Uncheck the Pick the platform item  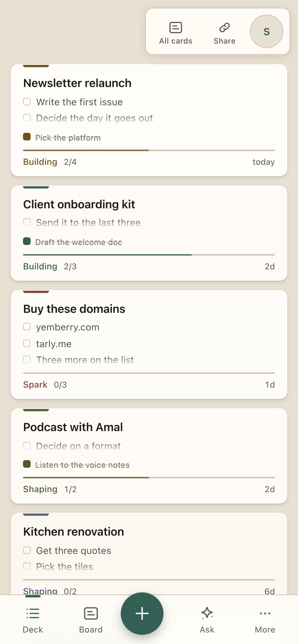(27, 137)
